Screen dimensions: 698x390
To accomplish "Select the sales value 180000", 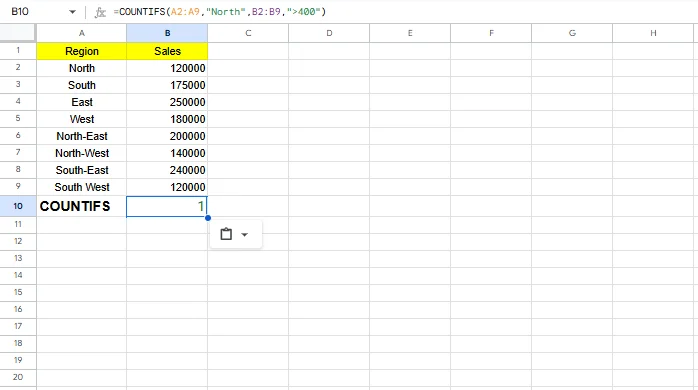I will pos(167,119).
